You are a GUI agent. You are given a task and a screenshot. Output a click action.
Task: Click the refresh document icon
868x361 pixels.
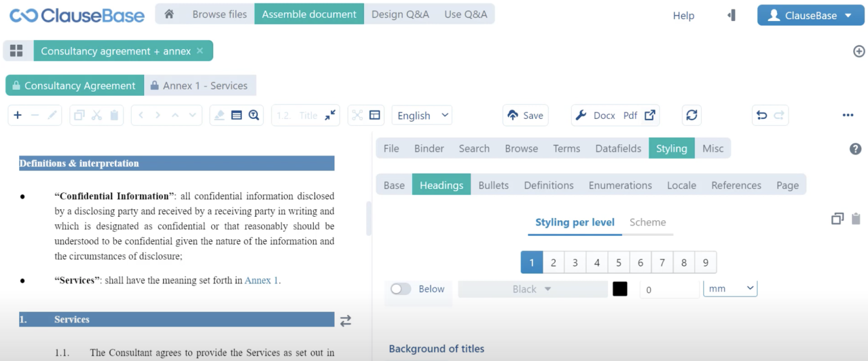[691, 115]
